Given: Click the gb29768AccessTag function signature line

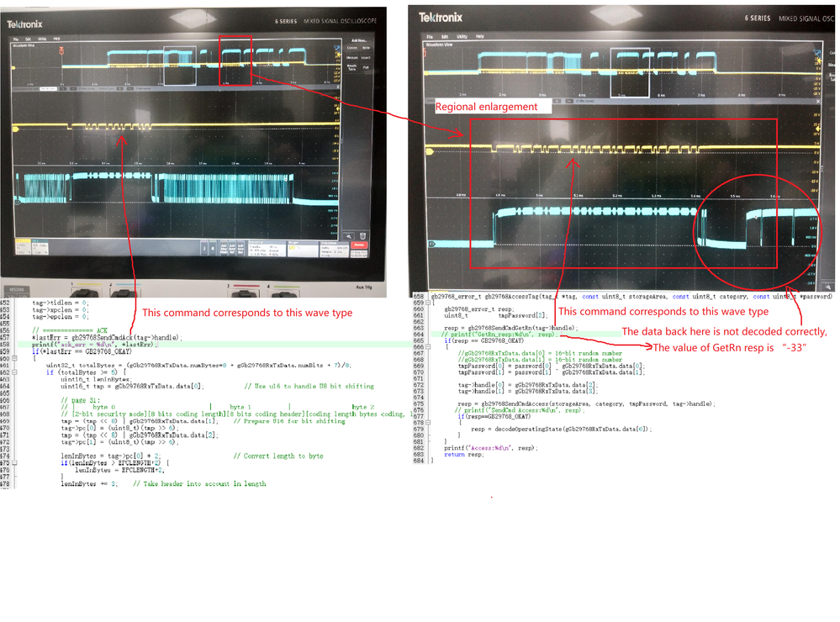Looking at the screenshot, I should click(x=632, y=296).
